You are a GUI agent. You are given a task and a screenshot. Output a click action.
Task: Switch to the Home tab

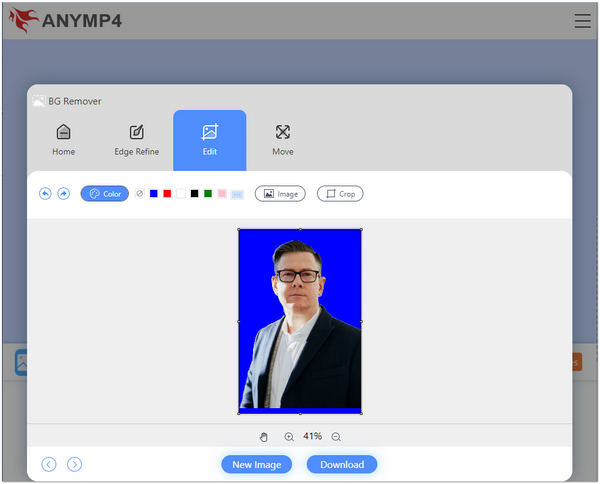click(x=63, y=140)
